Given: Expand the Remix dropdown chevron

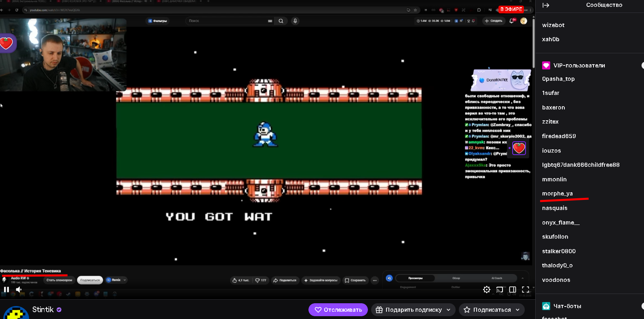Looking at the screenshot, I should 125,280.
